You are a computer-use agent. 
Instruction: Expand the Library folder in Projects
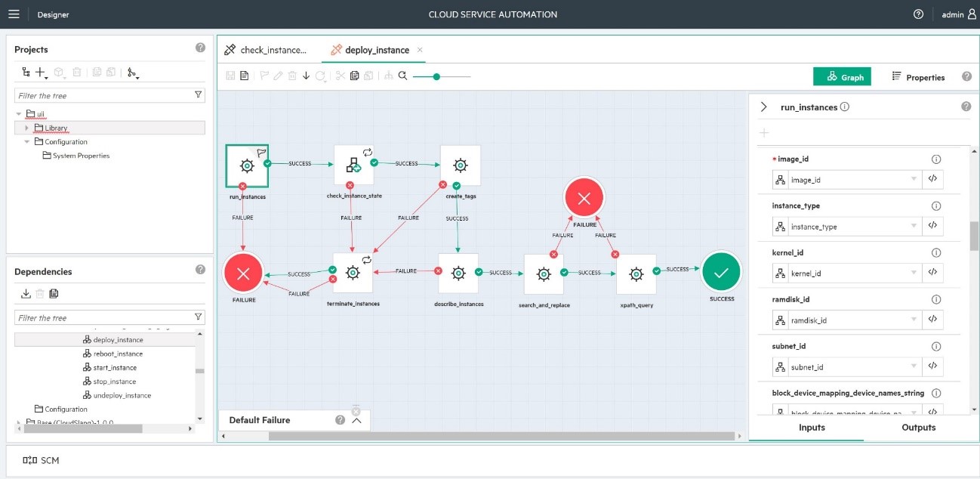27,128
